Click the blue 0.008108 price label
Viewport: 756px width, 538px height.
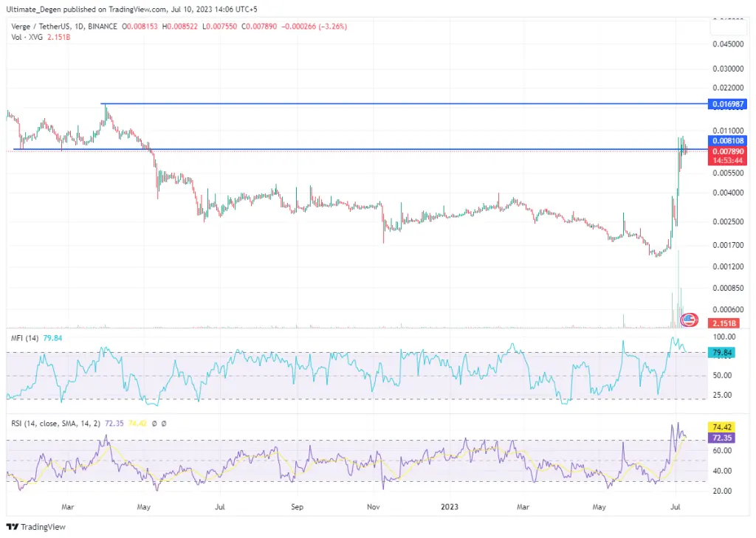[727, 141]
